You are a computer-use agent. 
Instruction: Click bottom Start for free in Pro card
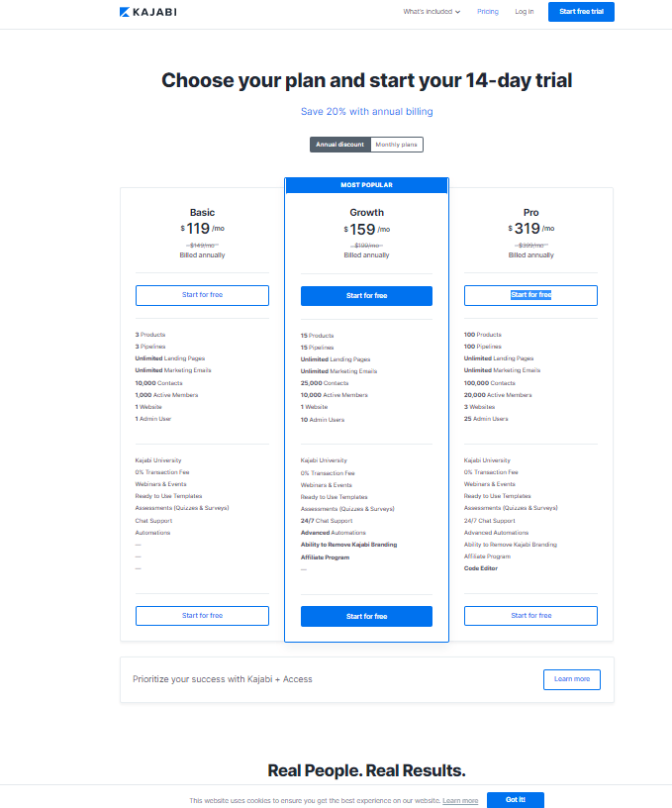530,616
